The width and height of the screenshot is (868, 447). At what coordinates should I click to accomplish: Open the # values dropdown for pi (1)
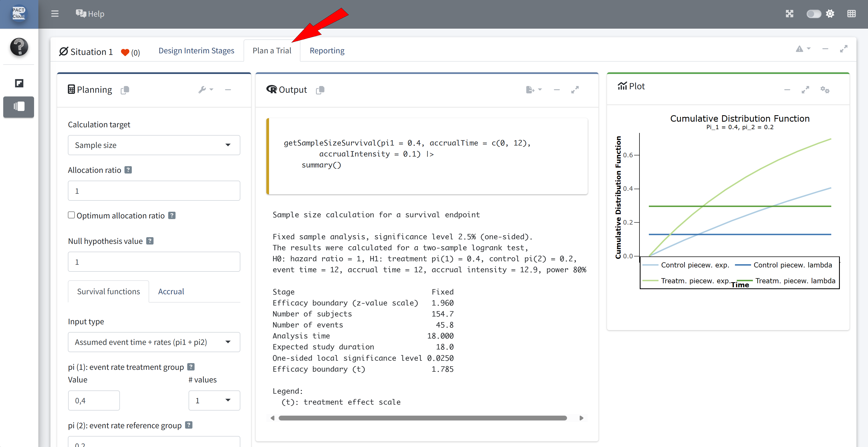coord(214,401)
